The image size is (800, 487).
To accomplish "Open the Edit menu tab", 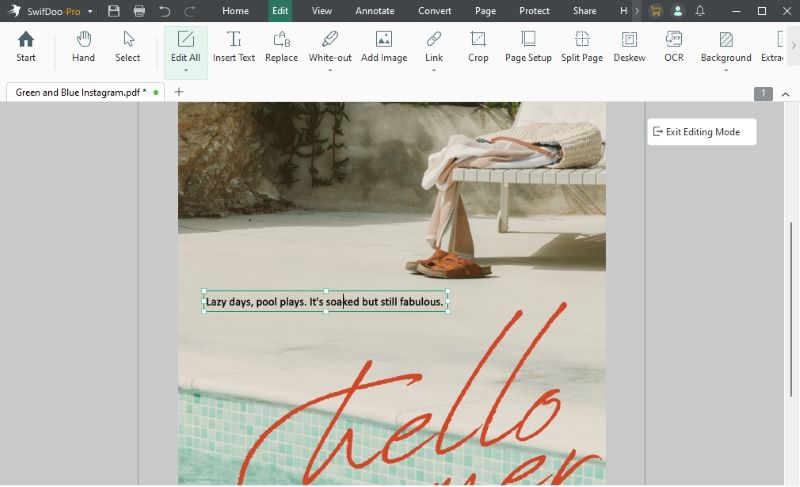I will click(280, 11).
